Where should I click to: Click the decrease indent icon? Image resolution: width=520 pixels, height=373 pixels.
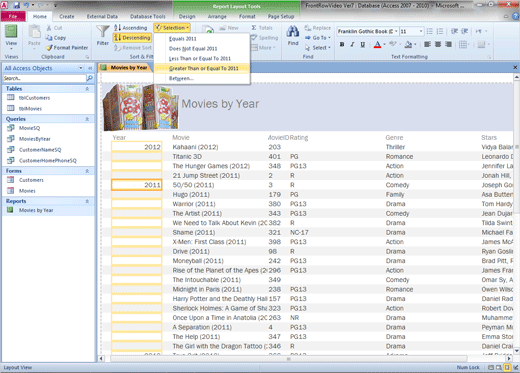(x=454, y=31)
